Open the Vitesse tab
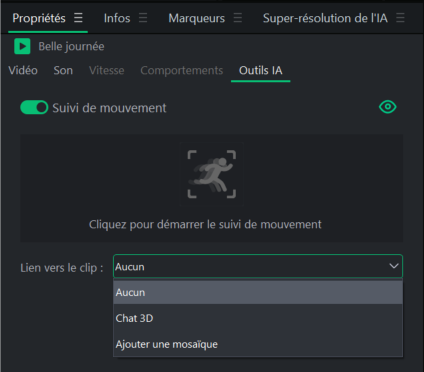Screen dimensions: 424x372 click(x=107, y=70)
